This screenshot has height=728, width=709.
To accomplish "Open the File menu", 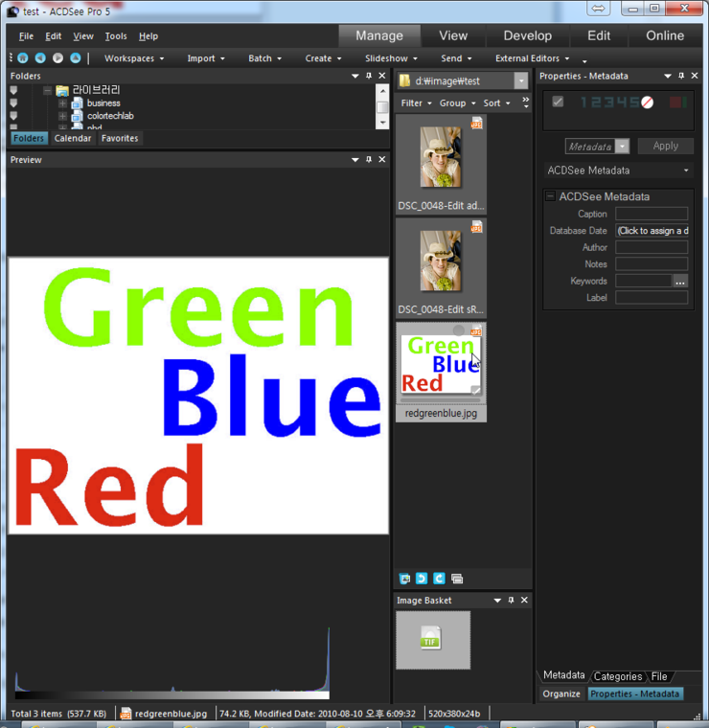I will click(26, 36).
